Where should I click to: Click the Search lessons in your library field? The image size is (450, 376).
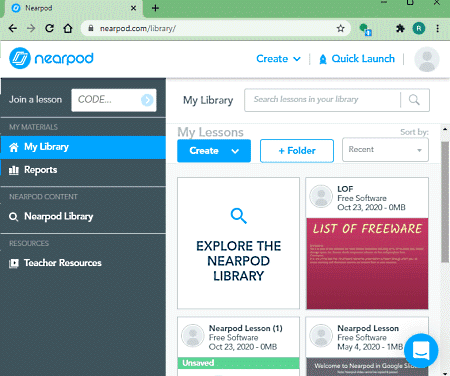[x=322, y=100]
